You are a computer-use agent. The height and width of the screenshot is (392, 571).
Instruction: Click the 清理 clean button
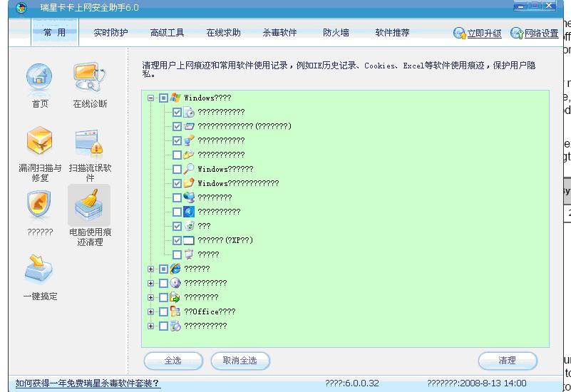click(x=508, y=361)
